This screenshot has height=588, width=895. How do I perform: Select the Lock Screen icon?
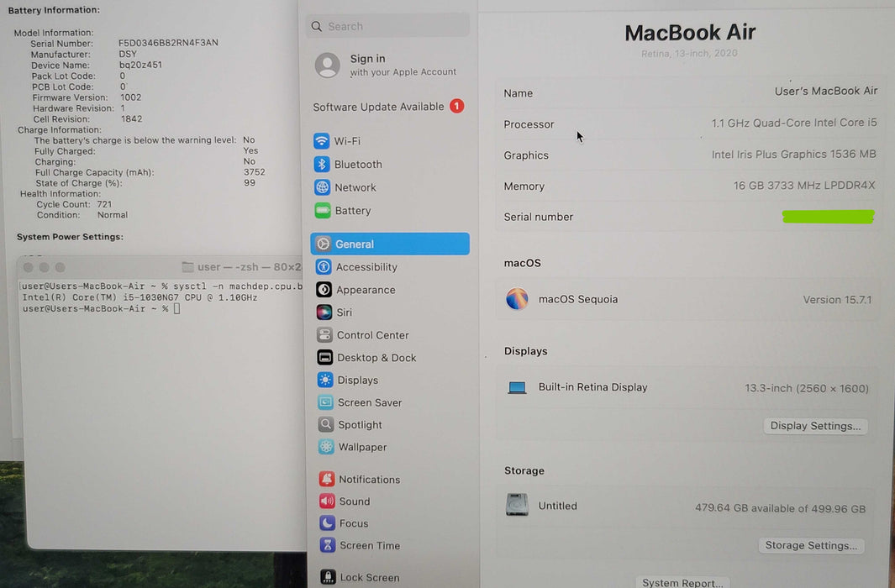pyautogui.click(x=328, y=577)
